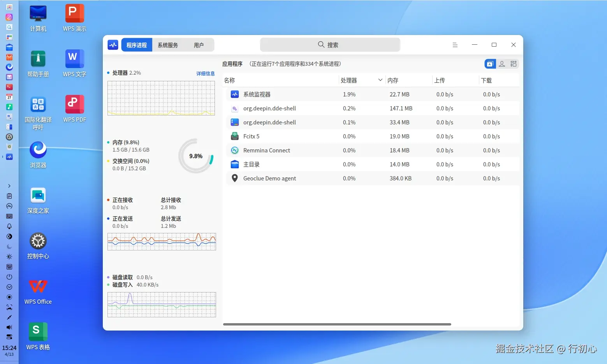Open WPS 文字 desktop icon
The width and height of the screenshot is (607, 364).
pos(74,64)
